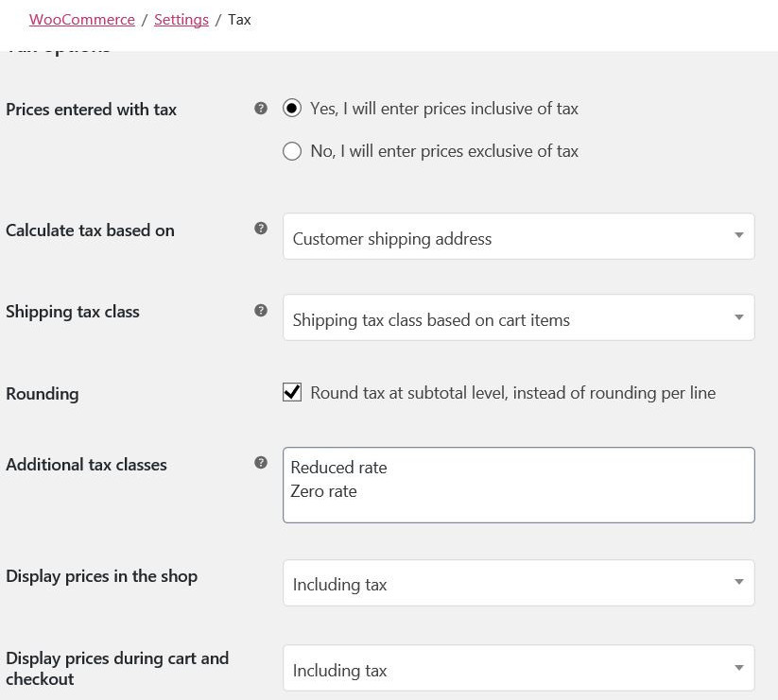
Task: Click help icon for Shipping tax class
Action: tap(261, 310)
